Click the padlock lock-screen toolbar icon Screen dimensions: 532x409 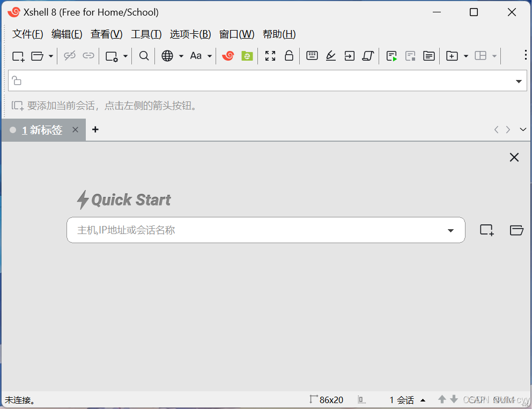(x=289, y=55)
